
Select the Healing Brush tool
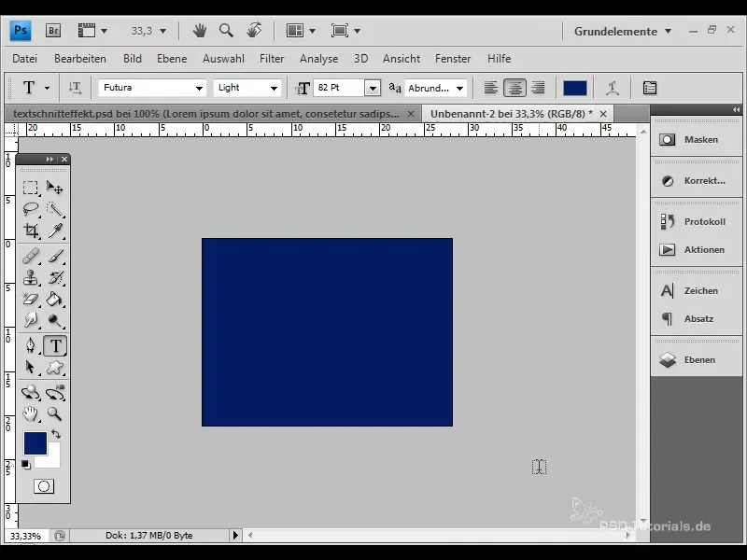31,257
